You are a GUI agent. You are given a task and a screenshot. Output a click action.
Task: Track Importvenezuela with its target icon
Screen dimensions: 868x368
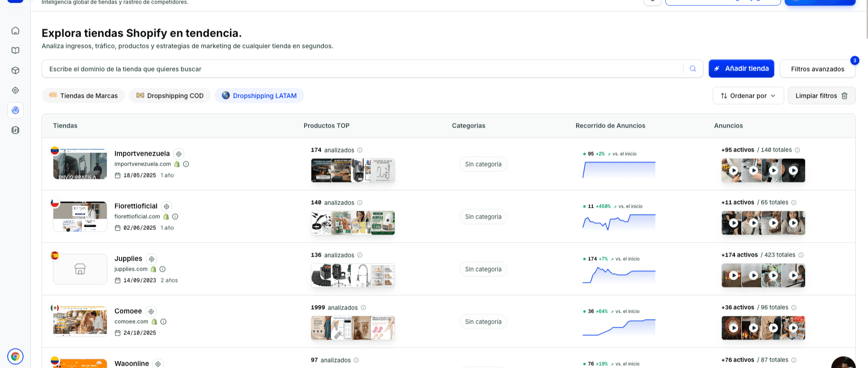[x=179, y=154]
